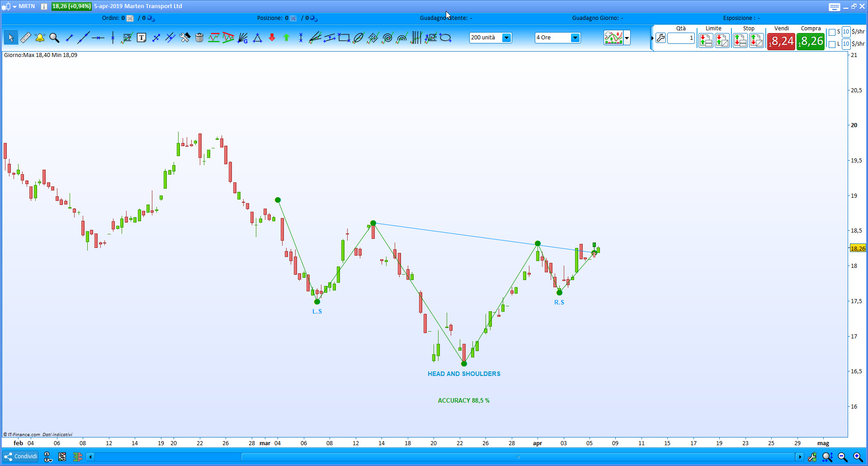Expand the indicators button dropdown arrow
The image size is (868, 466).
tap(627, 38)
